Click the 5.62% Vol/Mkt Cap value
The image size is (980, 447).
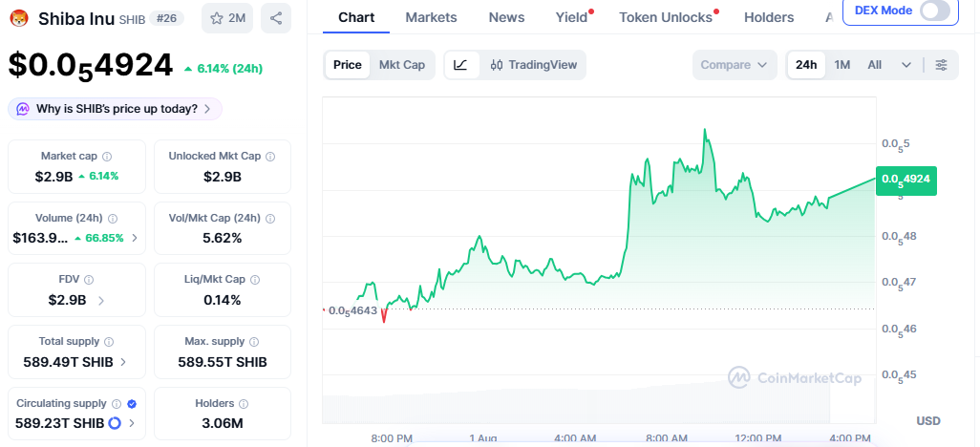click(223, 238)
